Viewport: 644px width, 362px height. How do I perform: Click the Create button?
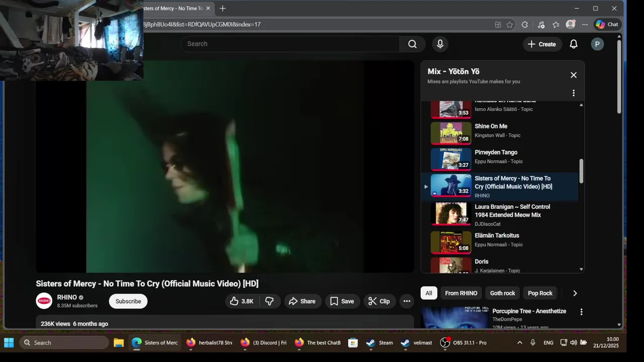541,44
